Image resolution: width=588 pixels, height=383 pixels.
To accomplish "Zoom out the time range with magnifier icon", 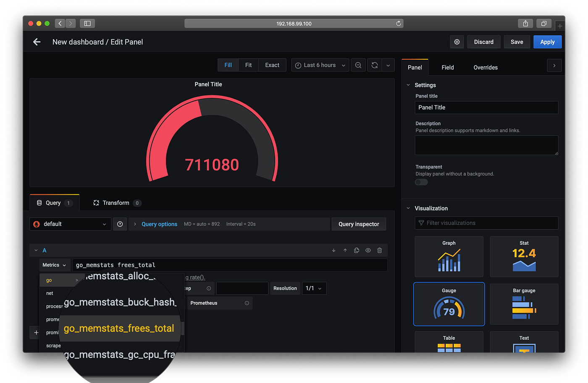I will pos(358,65).
